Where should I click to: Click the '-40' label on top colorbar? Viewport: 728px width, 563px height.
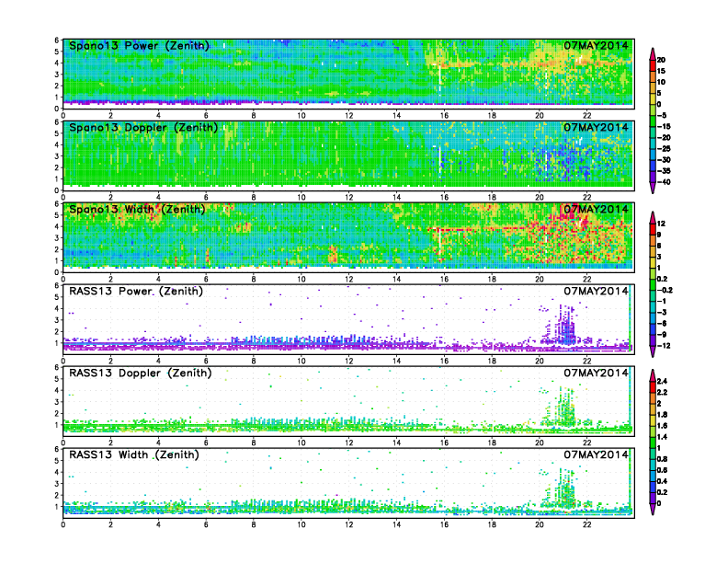coord(664,182)
